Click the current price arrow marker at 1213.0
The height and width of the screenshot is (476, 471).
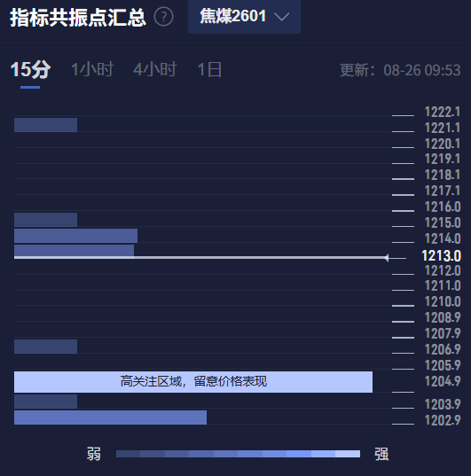[x=387, y=258]
